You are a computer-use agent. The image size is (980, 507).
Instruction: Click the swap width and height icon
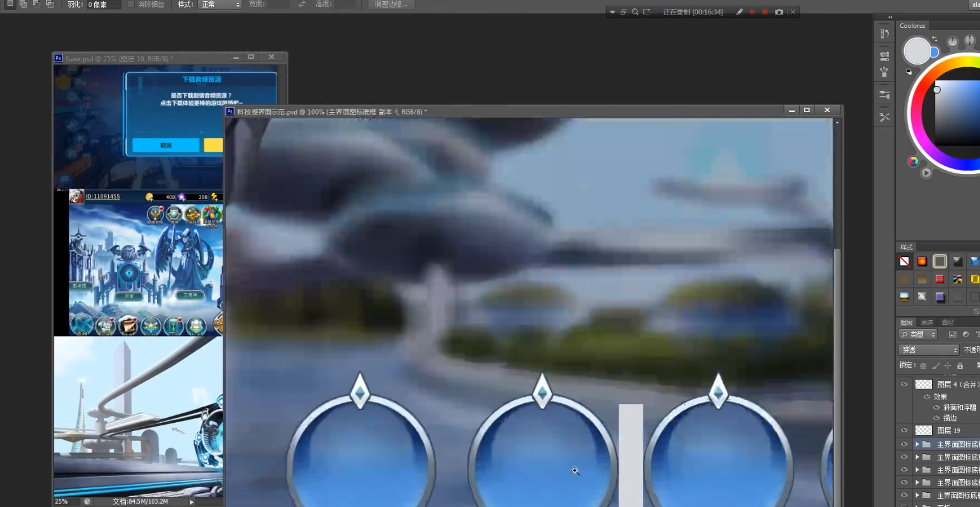pos(302,4)
